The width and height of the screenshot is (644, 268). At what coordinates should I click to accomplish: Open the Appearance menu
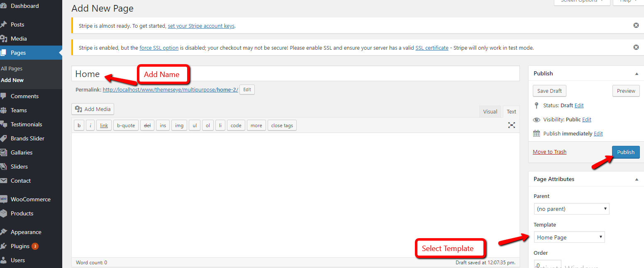pos(26,232)
